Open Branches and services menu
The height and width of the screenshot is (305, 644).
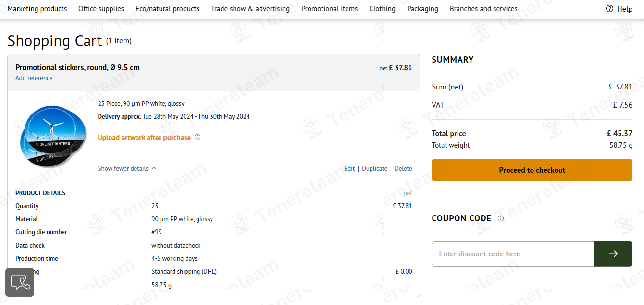pyautogui.click(x=483, y=9)
